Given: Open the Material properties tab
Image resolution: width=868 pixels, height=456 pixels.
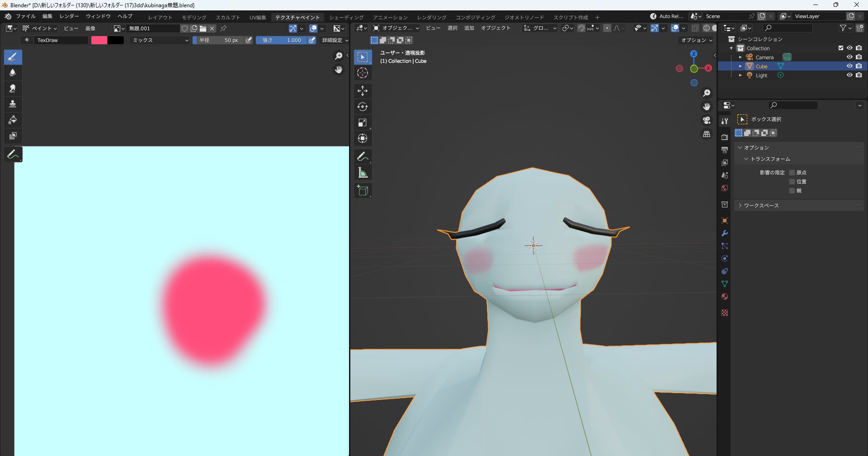Looking at the screenshot, I should (725, 297).
